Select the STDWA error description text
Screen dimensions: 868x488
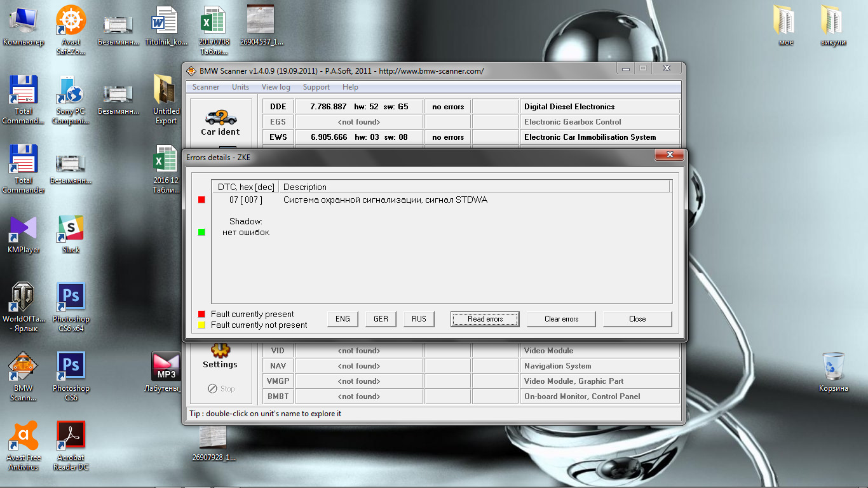click(x=385, y=200)
